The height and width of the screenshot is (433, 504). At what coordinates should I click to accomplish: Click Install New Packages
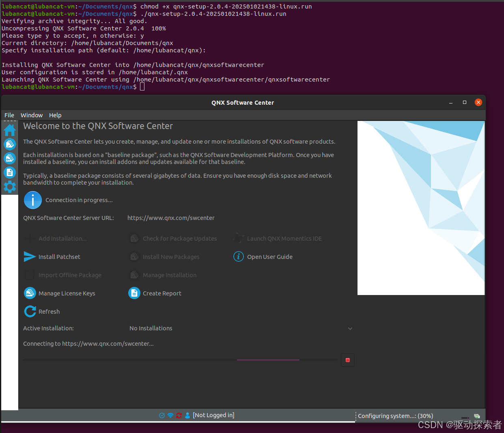coord(164,257)
